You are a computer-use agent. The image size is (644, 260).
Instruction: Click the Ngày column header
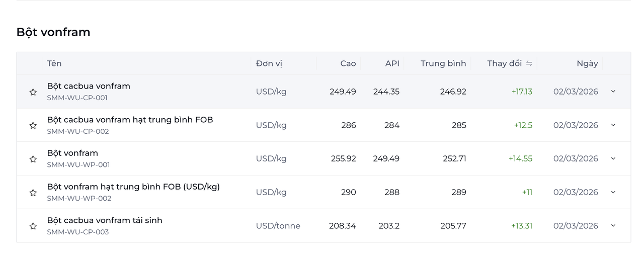[587, 63]
